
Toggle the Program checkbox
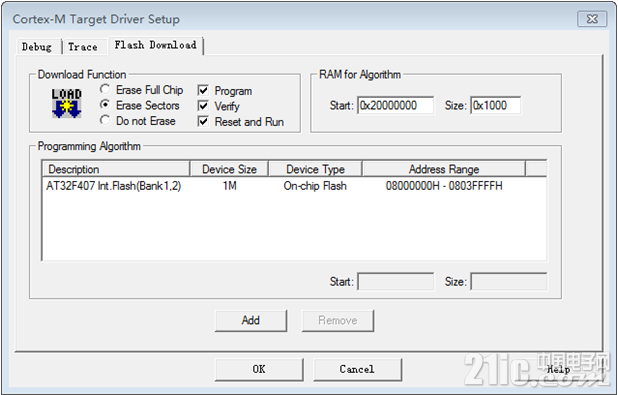point(203,90)
